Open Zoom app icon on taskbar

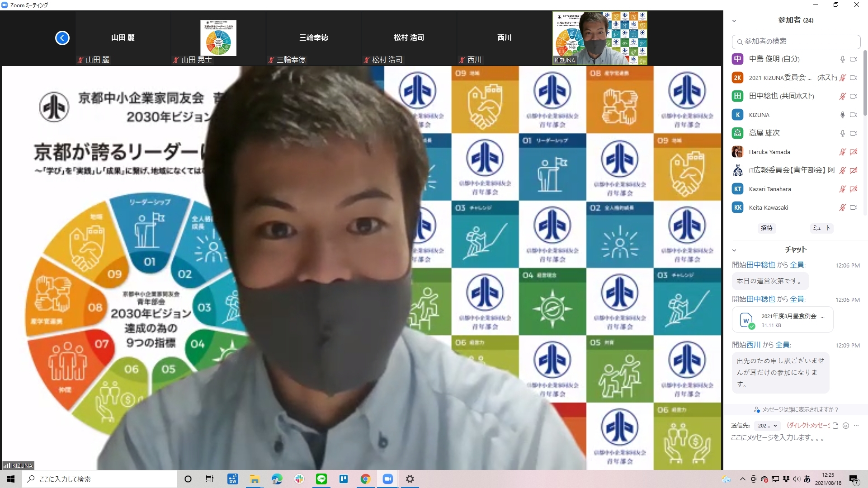click(388, 479)
